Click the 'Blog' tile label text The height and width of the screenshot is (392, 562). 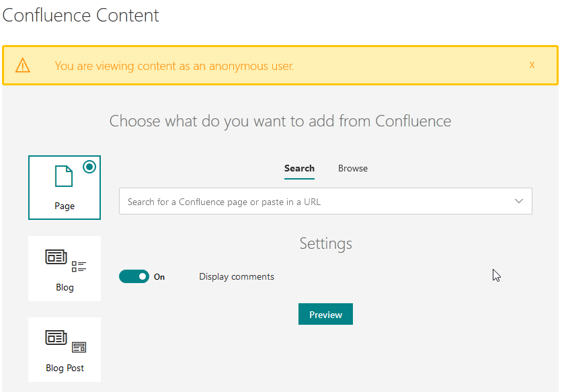coord(65,288)
